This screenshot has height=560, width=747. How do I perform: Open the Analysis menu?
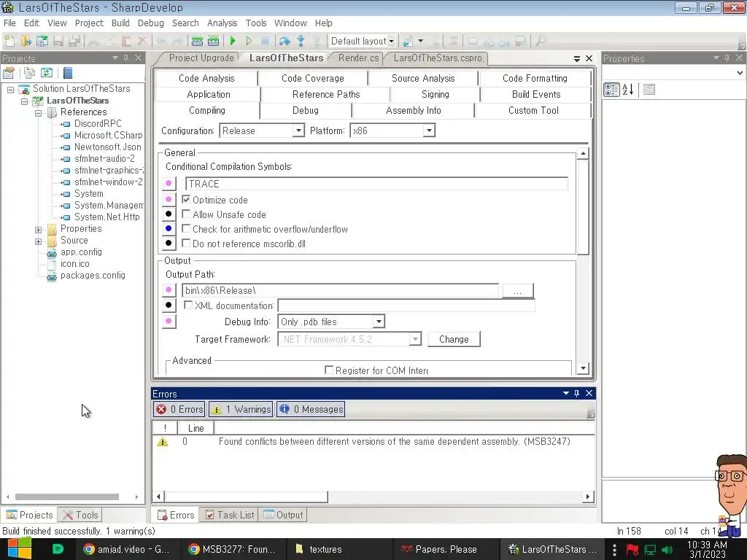[x=222, y=23]
